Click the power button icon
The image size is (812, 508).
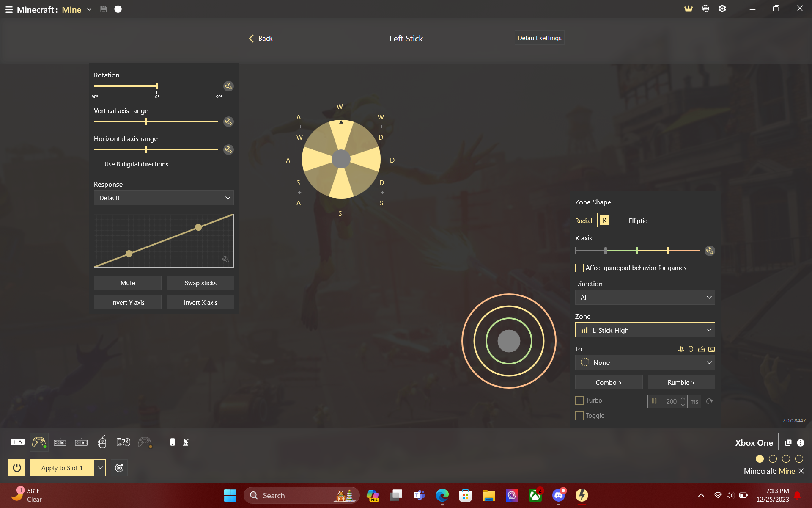point(17,468)
